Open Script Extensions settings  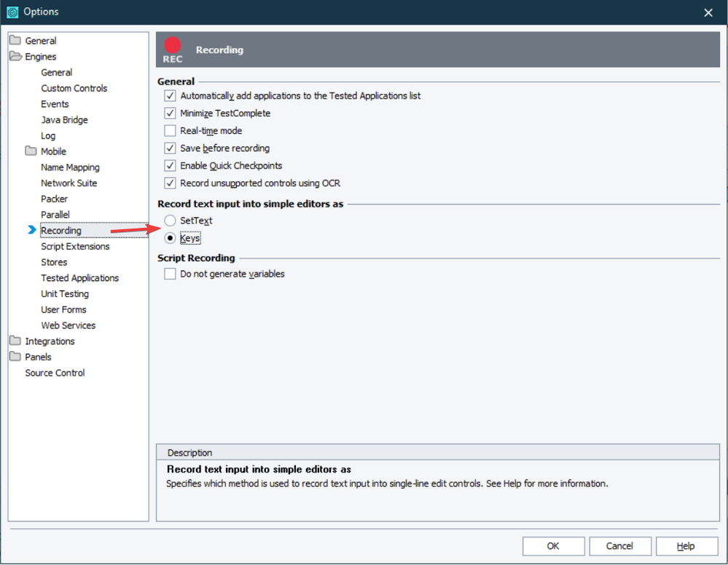[75, 246]
